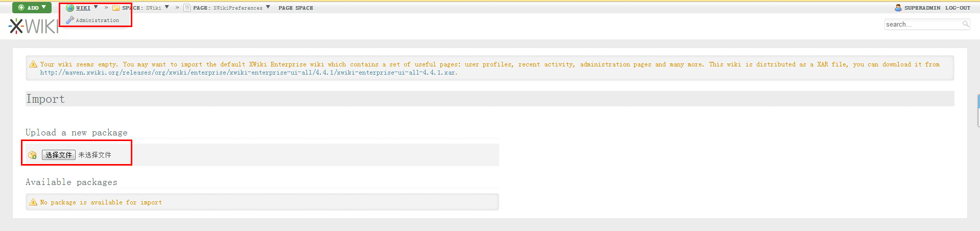Click the plus icon in ADD button
The image size is (980, 231).
coord(21,8)
